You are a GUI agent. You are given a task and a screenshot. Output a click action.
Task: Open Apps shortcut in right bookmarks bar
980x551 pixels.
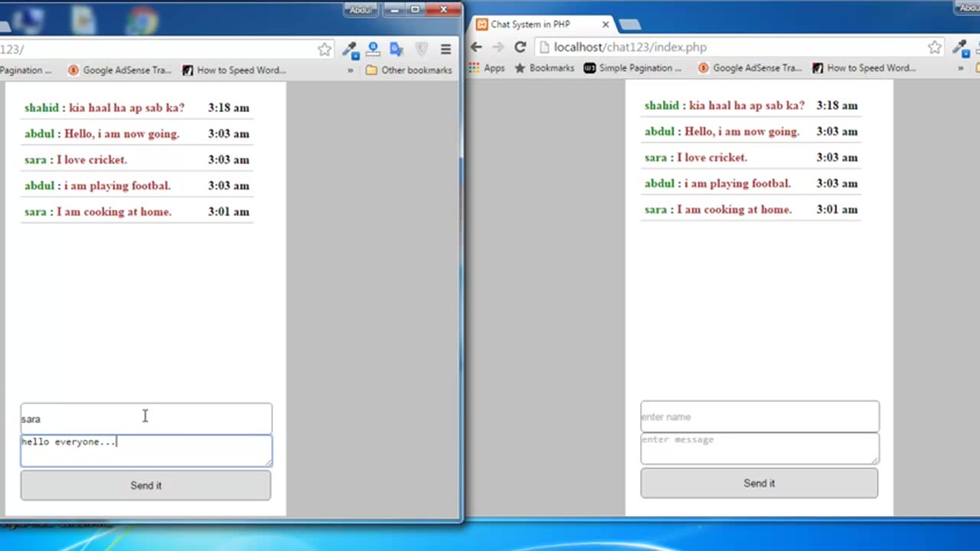click(487, 68)
